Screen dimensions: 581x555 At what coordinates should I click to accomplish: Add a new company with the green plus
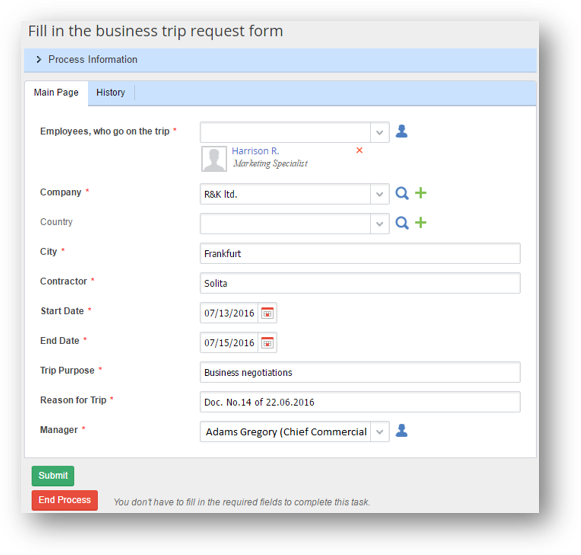[421, 193]
